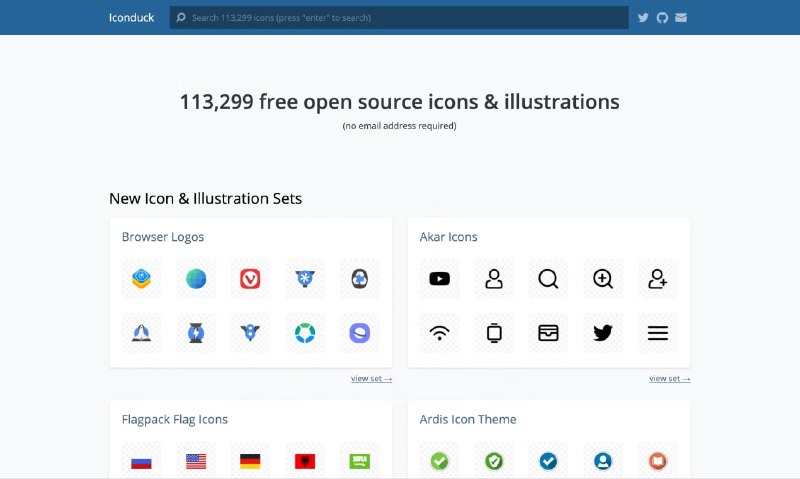Select the rocket launch browser logo
The height and width of the screenshot is (479, 800).
coord(141,333)
